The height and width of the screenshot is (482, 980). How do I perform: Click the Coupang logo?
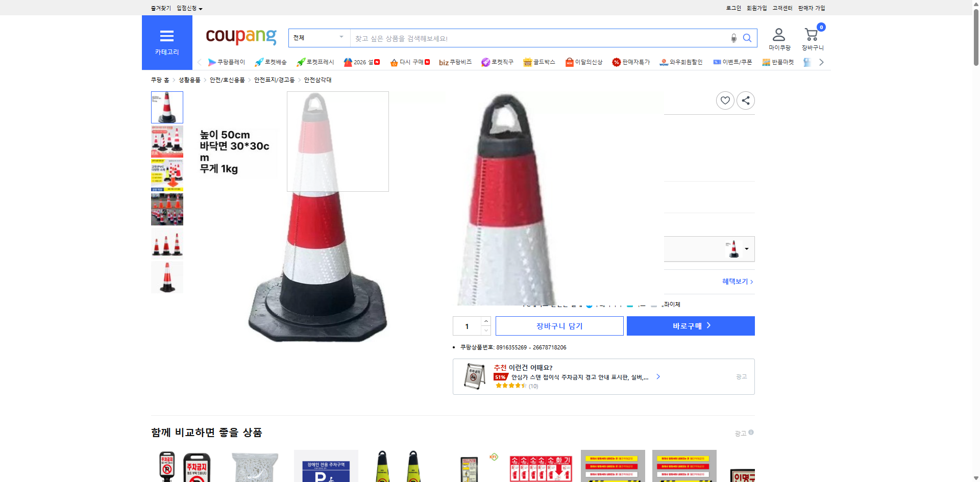coord(241,36)
